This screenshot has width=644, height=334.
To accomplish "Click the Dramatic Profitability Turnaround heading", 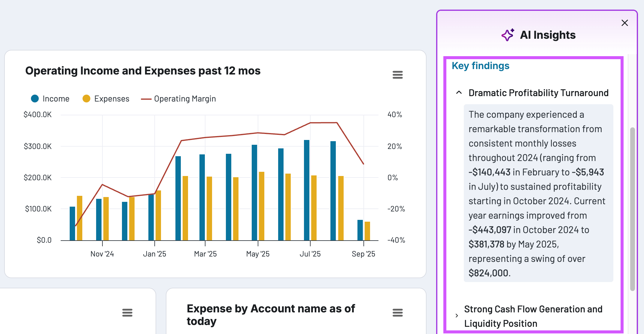I will [x=538, y=93].
